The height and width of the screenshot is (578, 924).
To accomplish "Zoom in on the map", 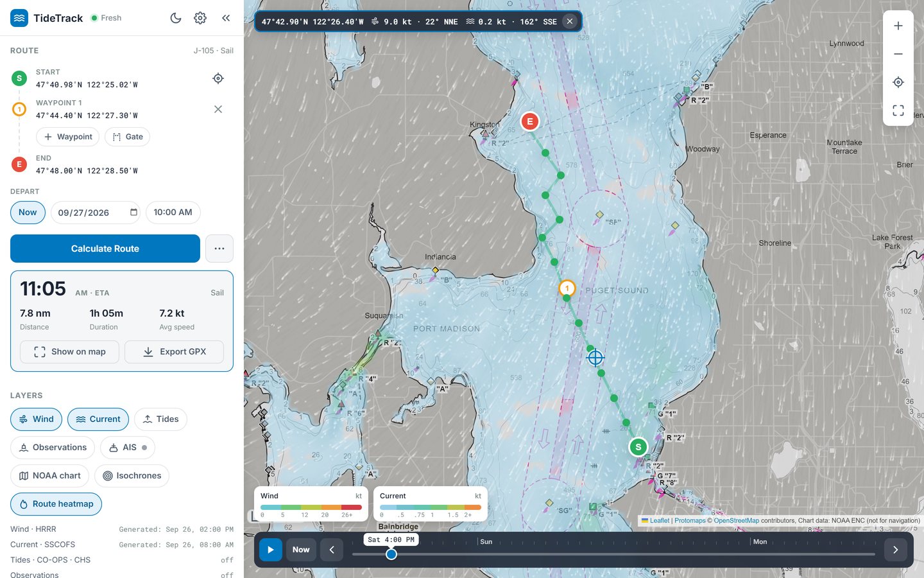I will tap(898, 26).
